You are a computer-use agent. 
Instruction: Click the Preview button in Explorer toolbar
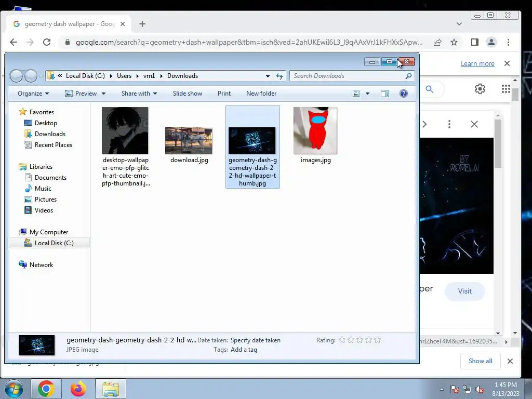(x=81, y=94)
